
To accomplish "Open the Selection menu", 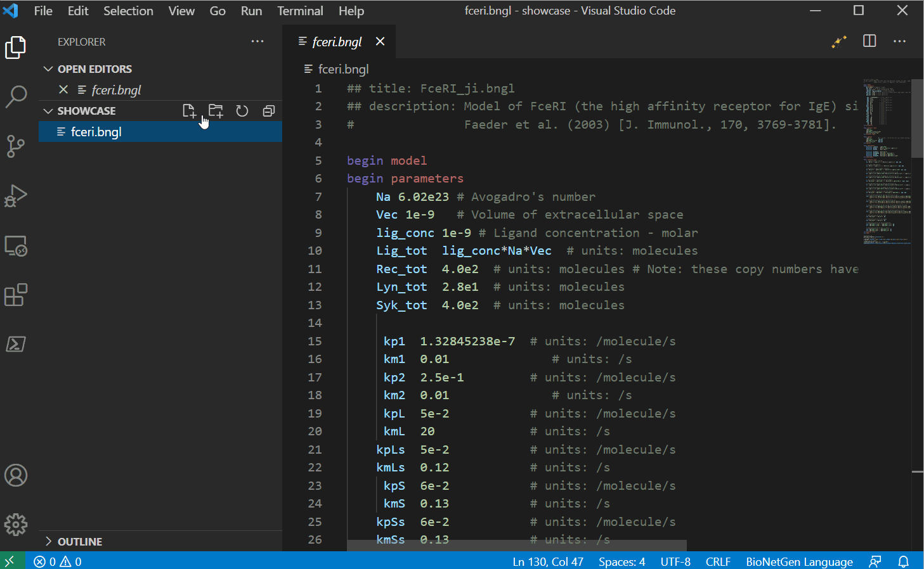I will point(128,11).
